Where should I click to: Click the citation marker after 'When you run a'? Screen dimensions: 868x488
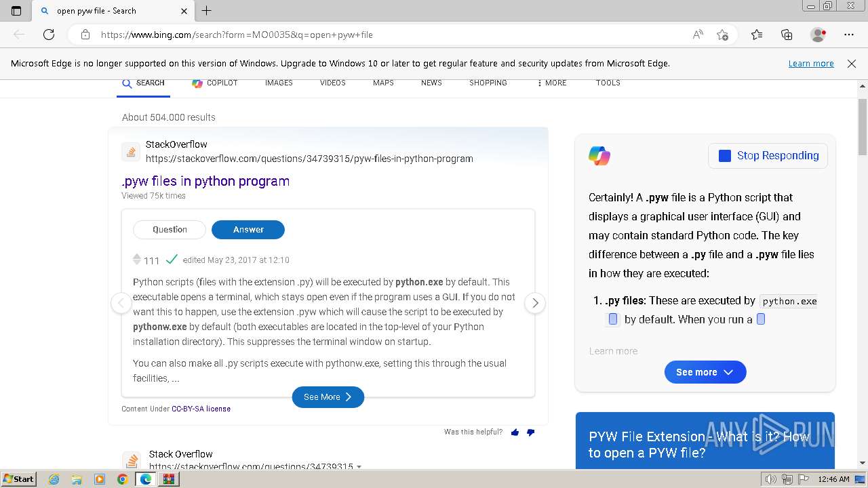[761, 319]
